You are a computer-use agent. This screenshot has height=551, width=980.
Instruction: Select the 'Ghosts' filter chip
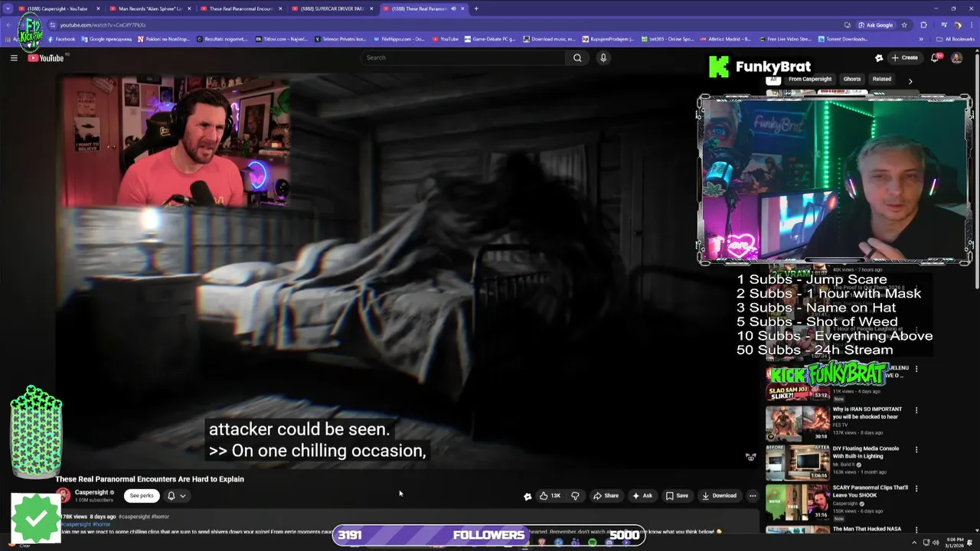click(x=852, y=79)
